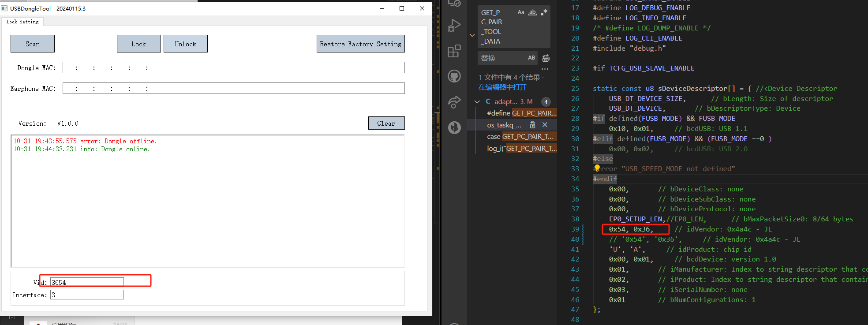Open Remote Explorer in the activity bar
The width and height of the screenshot is (868, 325).
click(x=454, y=3)
